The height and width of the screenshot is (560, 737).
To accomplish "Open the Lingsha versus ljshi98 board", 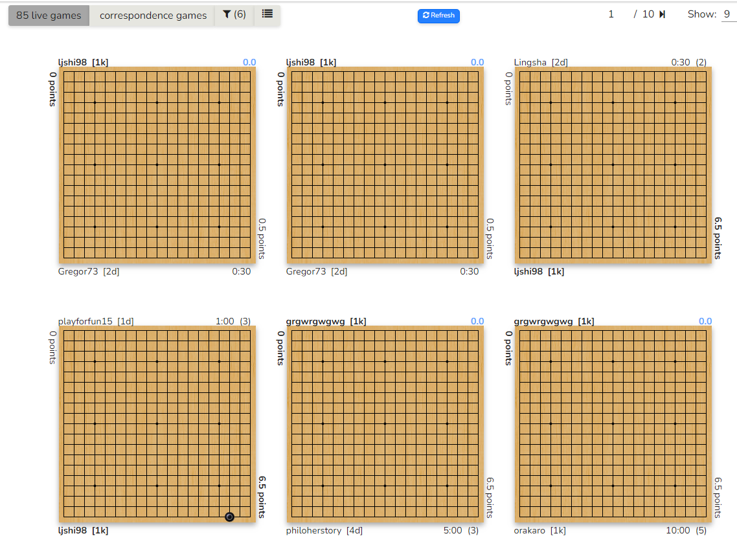I will click(x=613, y=165).
